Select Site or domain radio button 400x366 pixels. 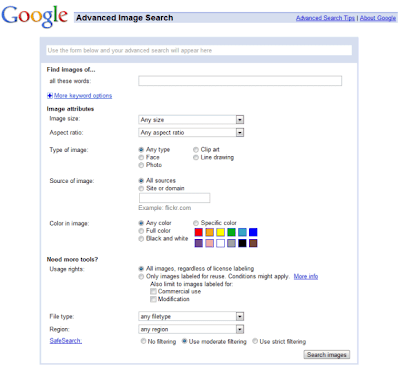141,189
